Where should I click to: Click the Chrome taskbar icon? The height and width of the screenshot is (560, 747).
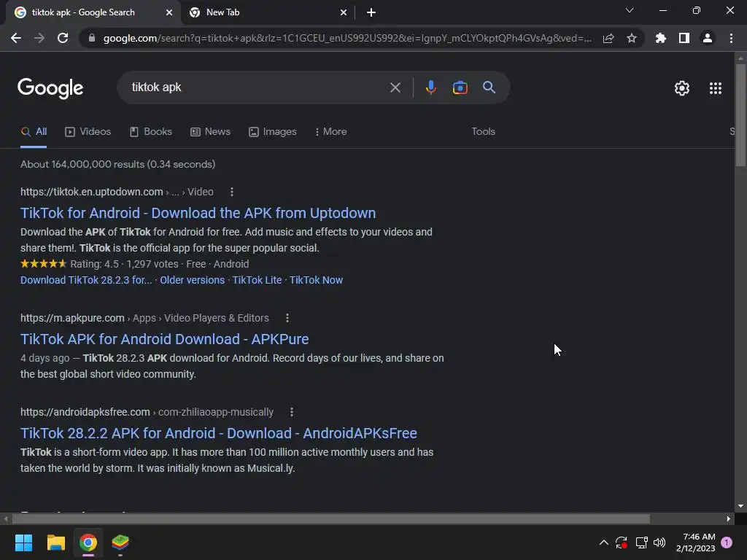pos(88,542)
